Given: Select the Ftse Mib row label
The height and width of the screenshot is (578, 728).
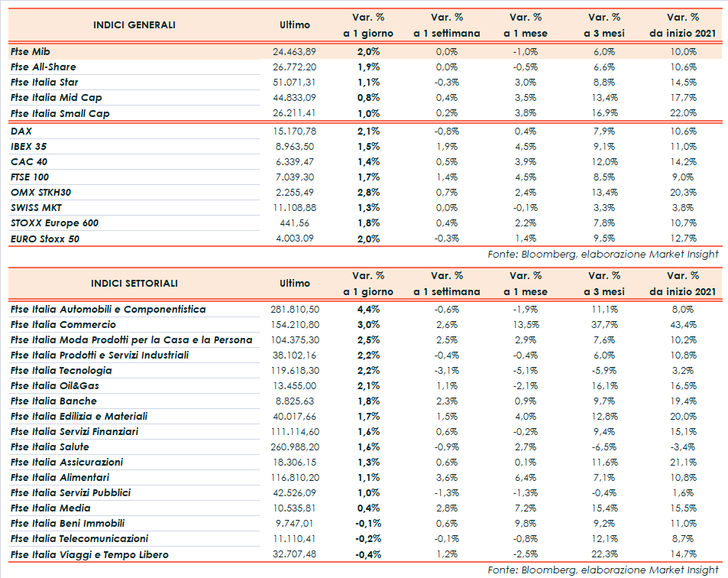Looking at the screenshot, I should (31, 51).
